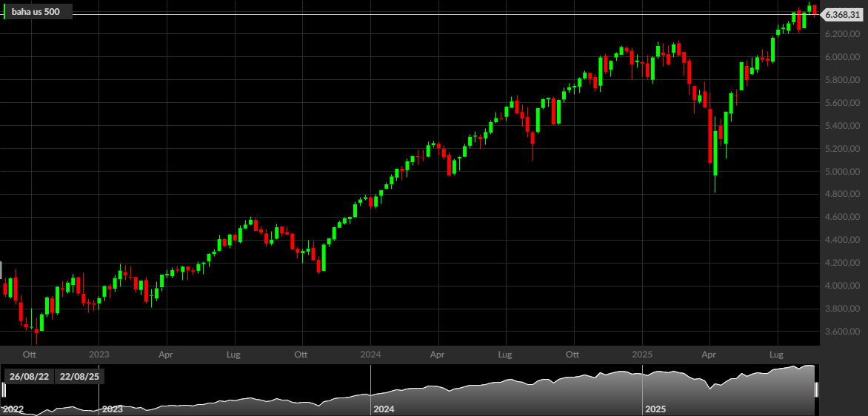Click the 2024 label in the navigator

pyautogui.click(x=384, y=410)
